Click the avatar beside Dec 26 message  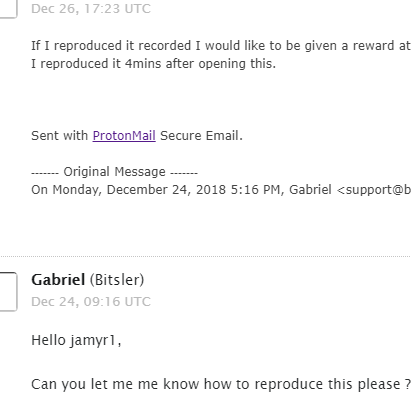tap(8, 9)
